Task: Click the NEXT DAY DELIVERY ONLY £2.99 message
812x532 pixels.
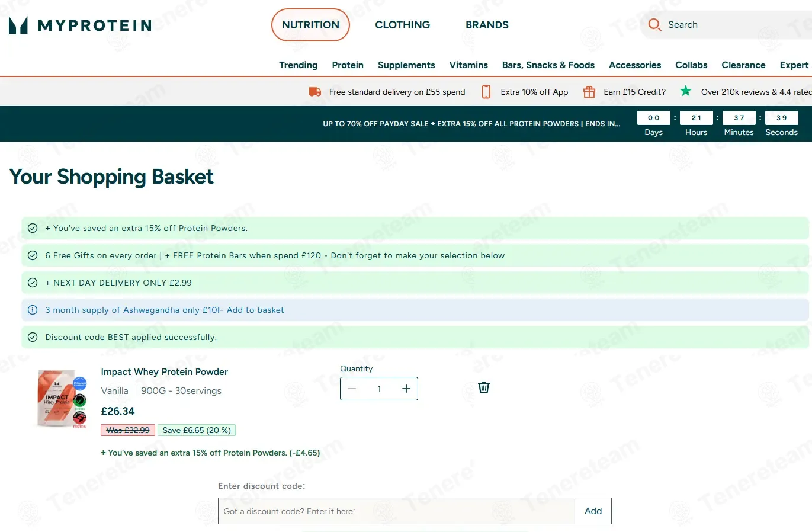Action: coord(118,283)
